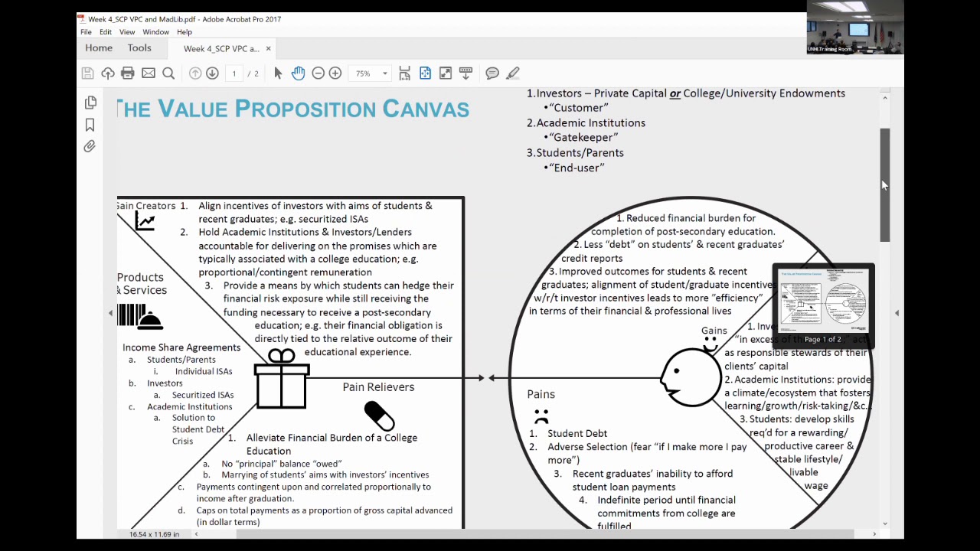This screenshot has width=980, height=551.
Task: Click the Securitized ISAs list entry
Action: click(203, 395)
